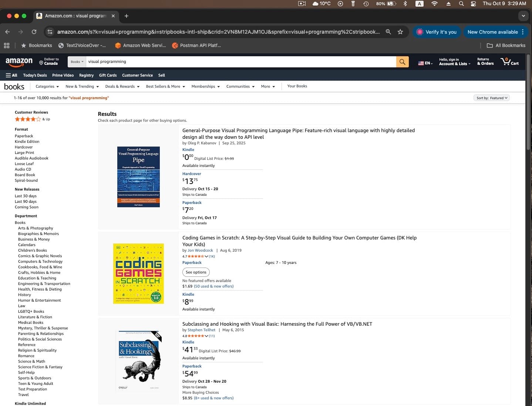Open Postman API Platform bookmark
Screen dimensions: 532x406
coord(196,46)
